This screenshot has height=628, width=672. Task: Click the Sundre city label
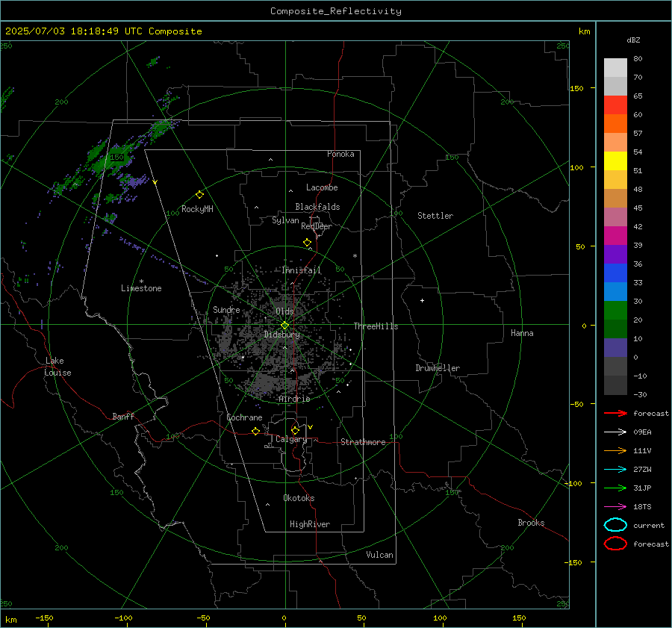pyautogui.click(x=227, y=310)
